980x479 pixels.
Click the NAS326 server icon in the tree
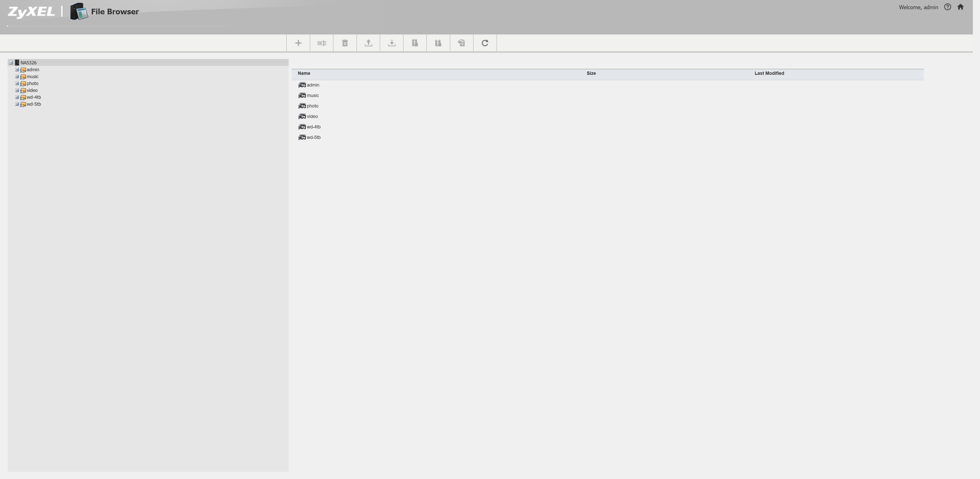point(17,63)
